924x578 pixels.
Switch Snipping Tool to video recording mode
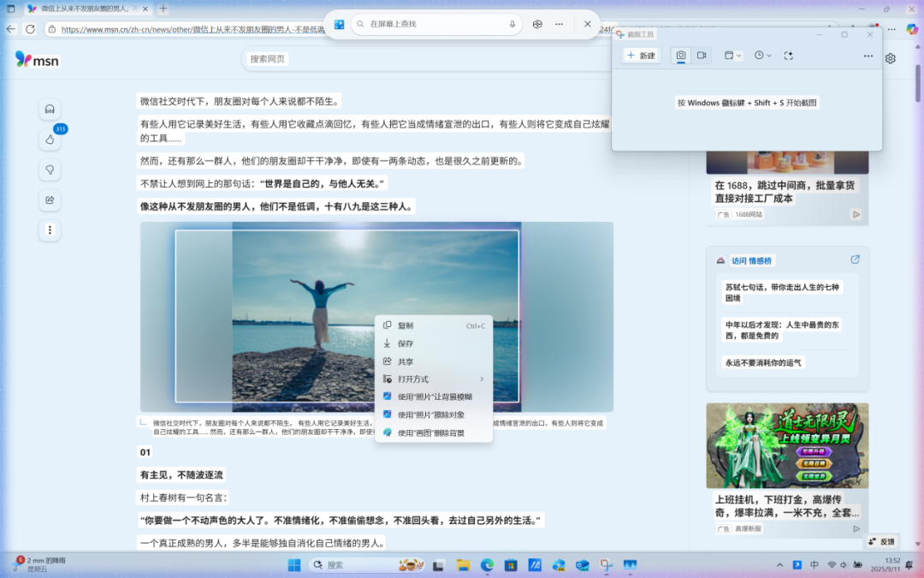tap(702, 55)
